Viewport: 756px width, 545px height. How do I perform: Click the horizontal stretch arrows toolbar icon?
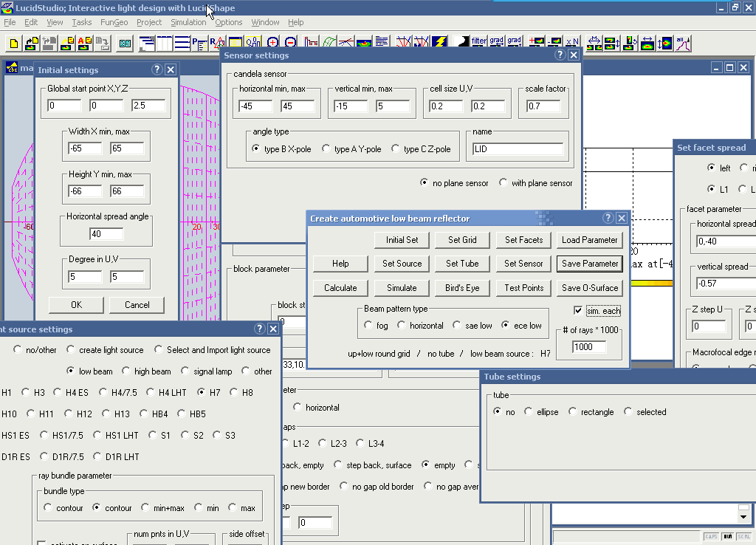coord(647,44)
